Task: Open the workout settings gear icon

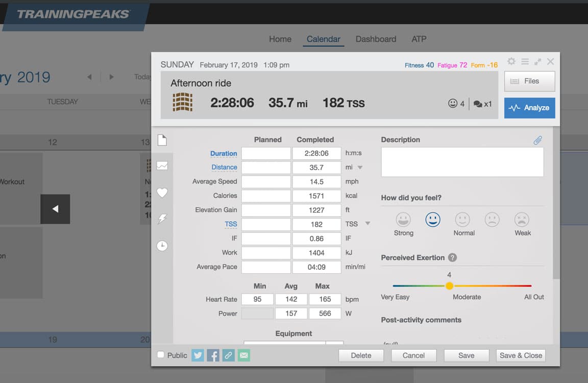Action: click(x=511, y=61)
